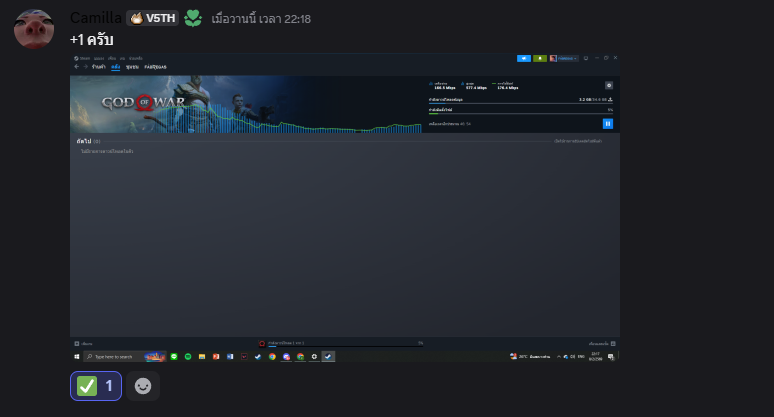Click the green plant role icon
Screen dimensions: 774x417
coord(193,18)
